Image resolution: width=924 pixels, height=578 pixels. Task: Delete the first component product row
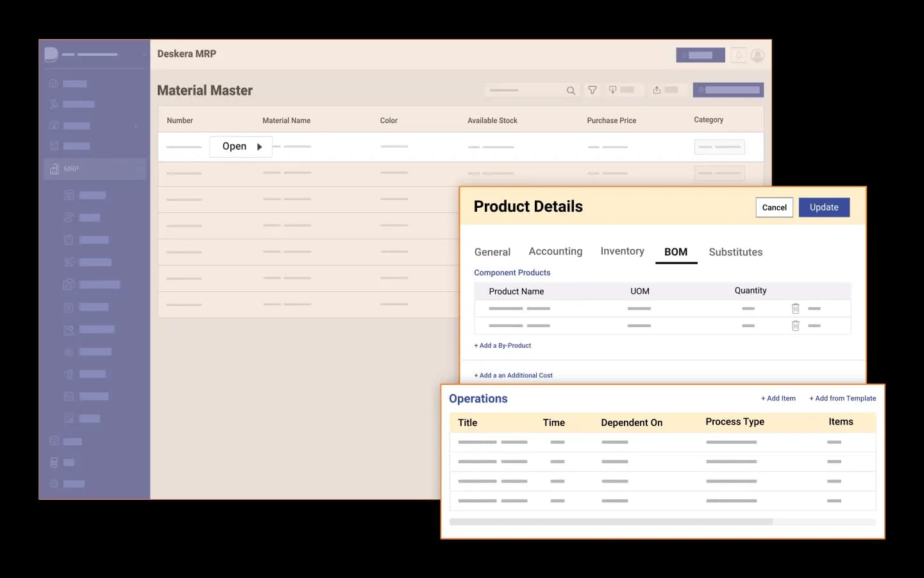(795, 309)
